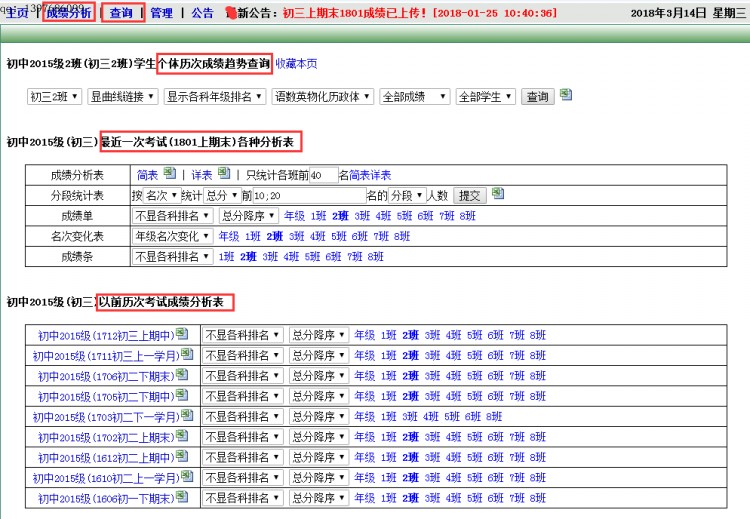Focus the 只统计各班前 count field showing 40

(x=324, y=175)
